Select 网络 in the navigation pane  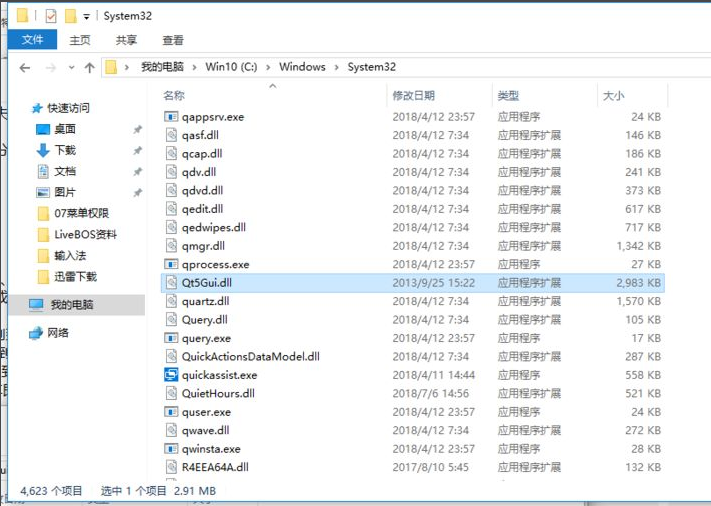(58, 333)
